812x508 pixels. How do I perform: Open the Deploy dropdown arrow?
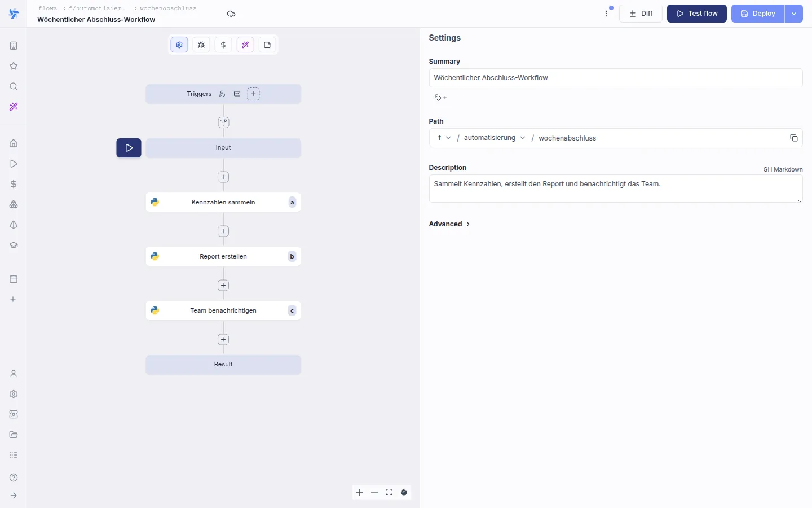(794, 14)
